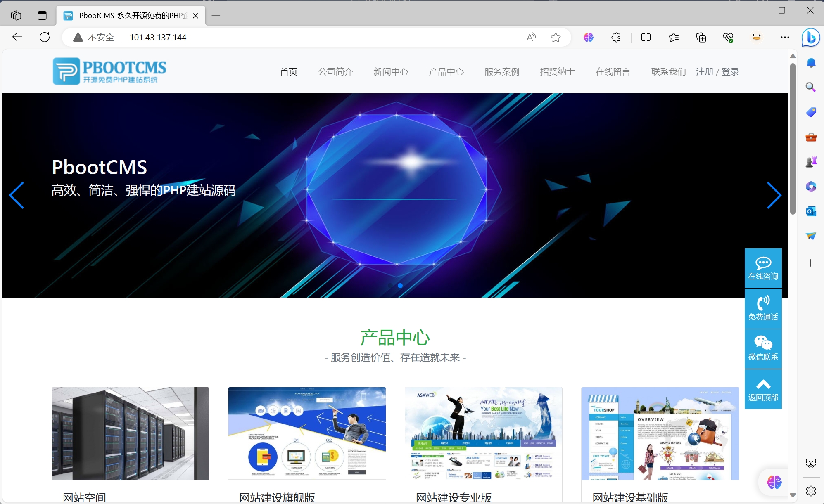Go to 新闻中心 navigation item
The height and width of the screenshot is (504, 824).
coord(391,72)
